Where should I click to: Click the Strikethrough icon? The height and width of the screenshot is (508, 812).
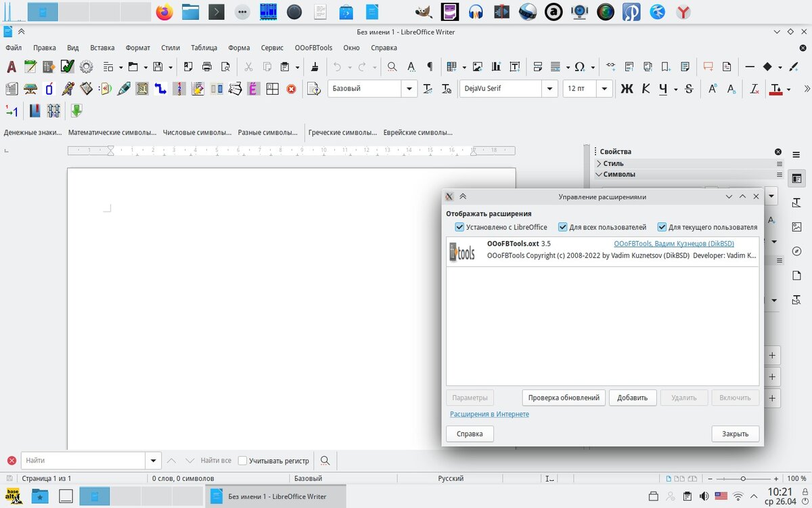click(689, 89)
